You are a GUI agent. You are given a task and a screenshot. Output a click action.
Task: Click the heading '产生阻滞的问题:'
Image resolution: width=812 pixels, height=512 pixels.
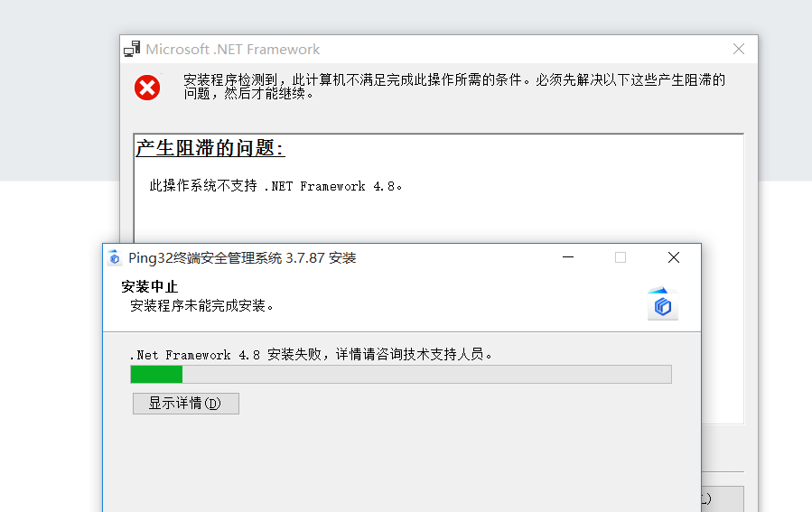point(210,148)
